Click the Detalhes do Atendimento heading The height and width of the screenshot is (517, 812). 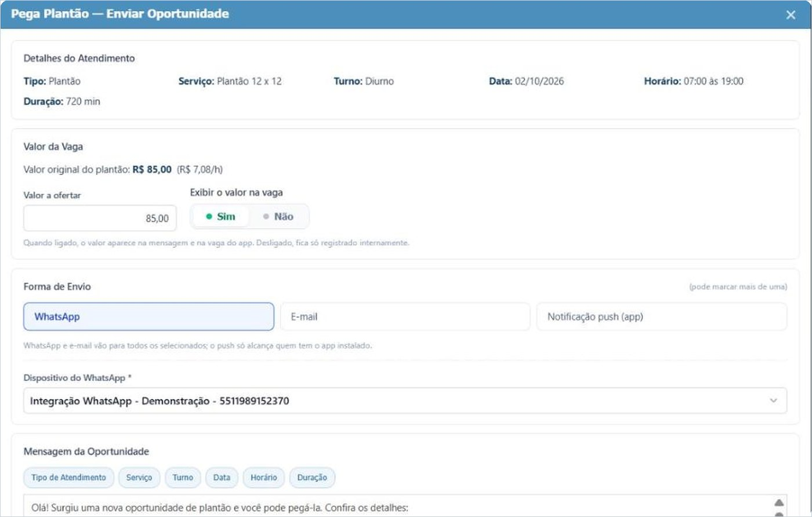tap(79, 58)
